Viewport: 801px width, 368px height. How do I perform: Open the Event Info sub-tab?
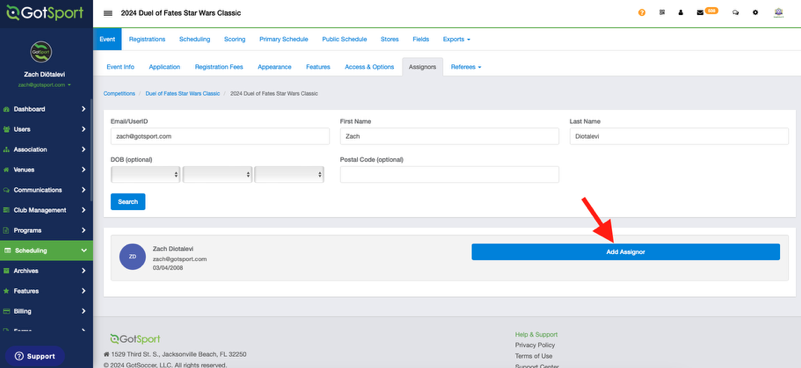[120, 67]
